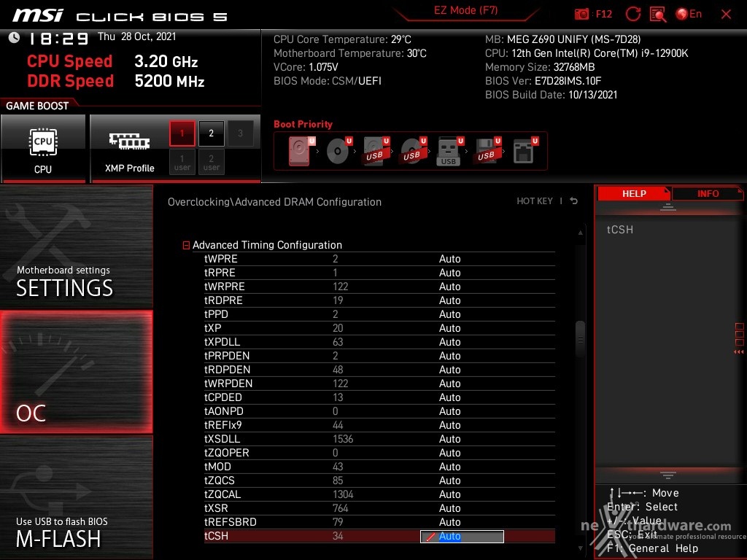747x560 pixels.
Task: Switch to the HELP tab
Action: coord(634,194)
